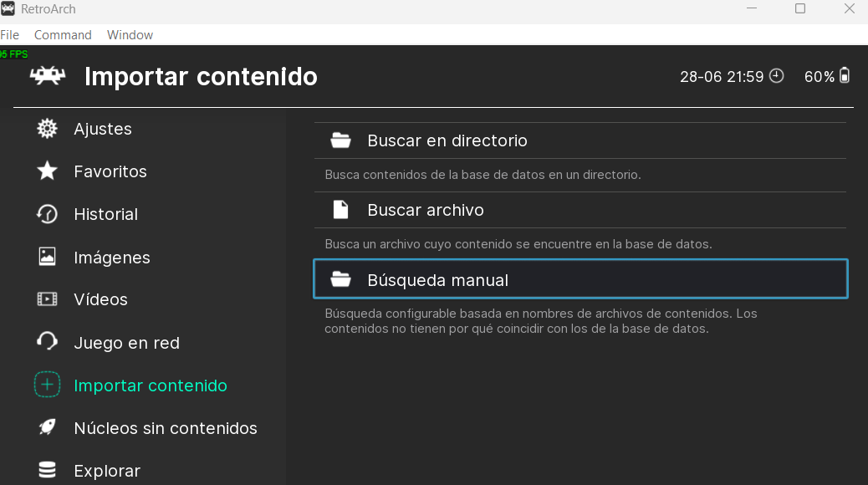Select Vídeos in the sidebar
Viewport: 868px width, 485px height.
click(x=100, y=299)
